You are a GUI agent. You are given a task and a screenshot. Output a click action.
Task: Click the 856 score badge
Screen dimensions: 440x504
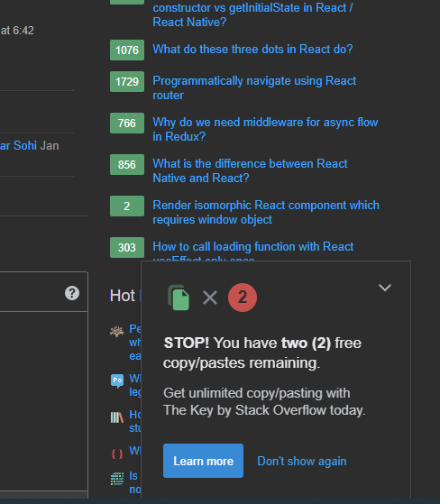click(127, 165)
